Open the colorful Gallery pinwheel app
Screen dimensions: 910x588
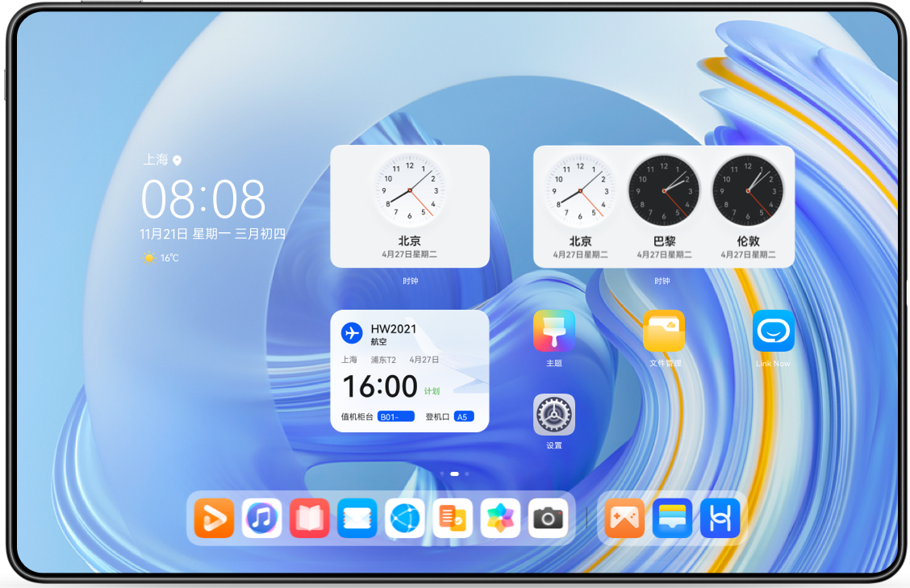click(x=500, y=518)
